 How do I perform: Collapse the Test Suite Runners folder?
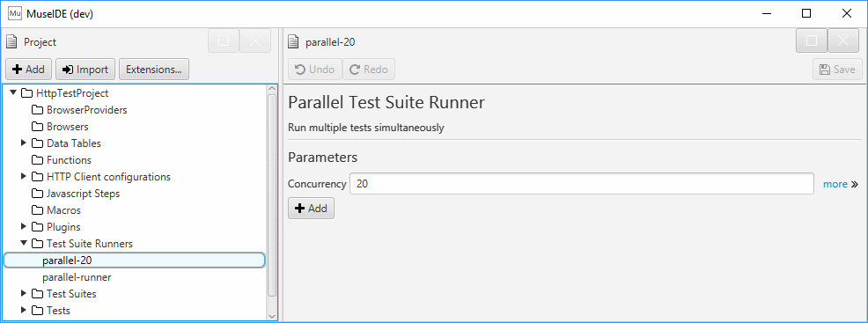[x=24, y=243]
